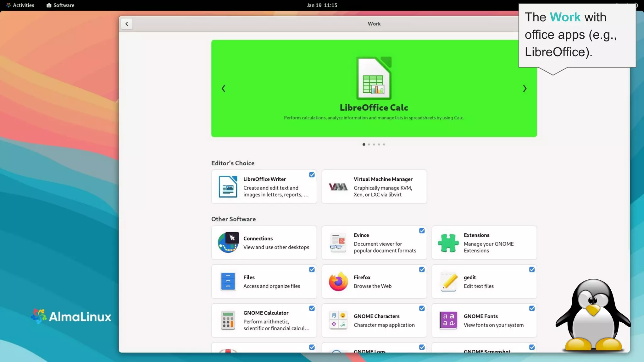644x362 pixels.
Task: Click the Evince title text
Action: pos(361,235)
